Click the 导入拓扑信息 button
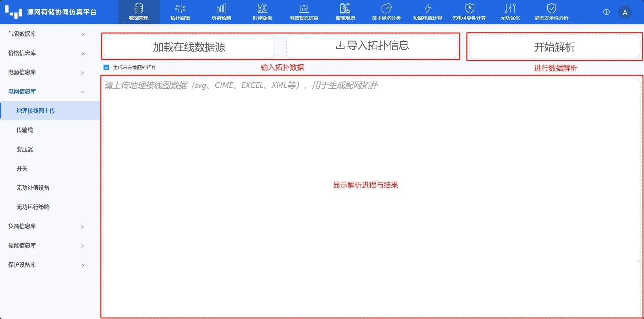644x319 pixels. tap(372, 46)
